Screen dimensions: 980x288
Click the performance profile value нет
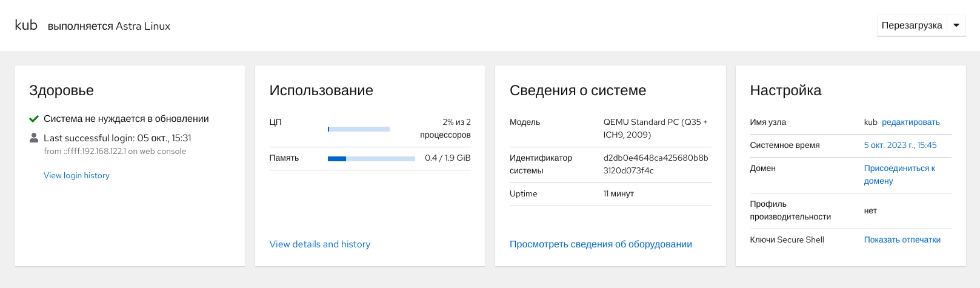pyautogui.click(x=870, y=210)
